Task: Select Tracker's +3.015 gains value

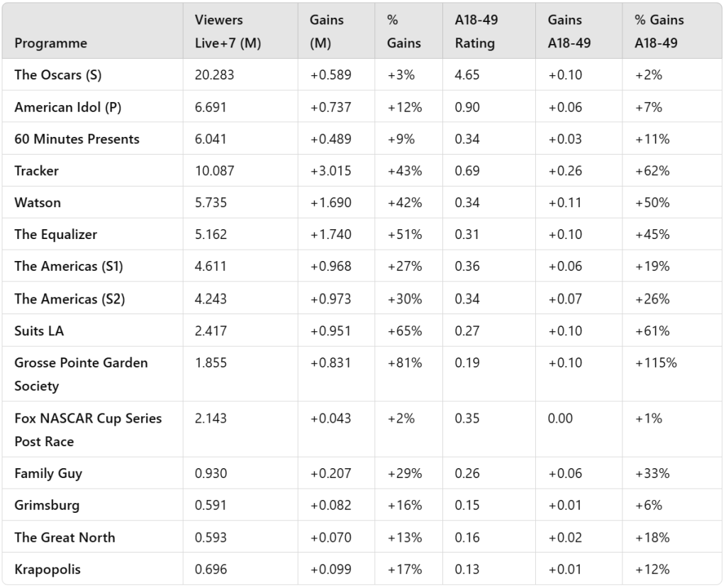Action: (330, 171)
